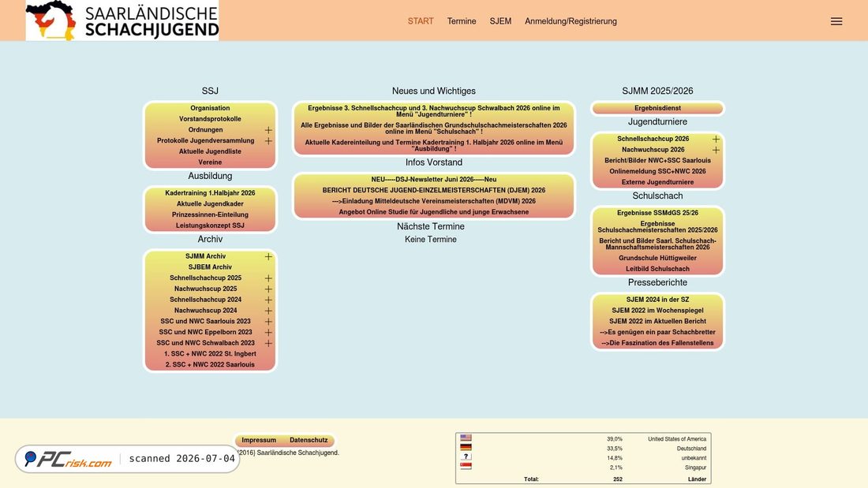Click the Deutschland visitor statistic label

[691, 449]
